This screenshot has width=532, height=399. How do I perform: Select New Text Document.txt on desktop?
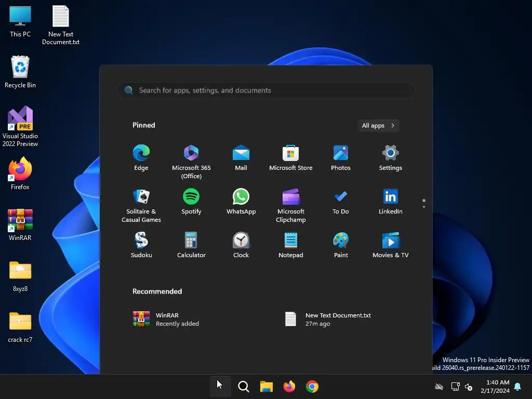click(x=61, y=26)
